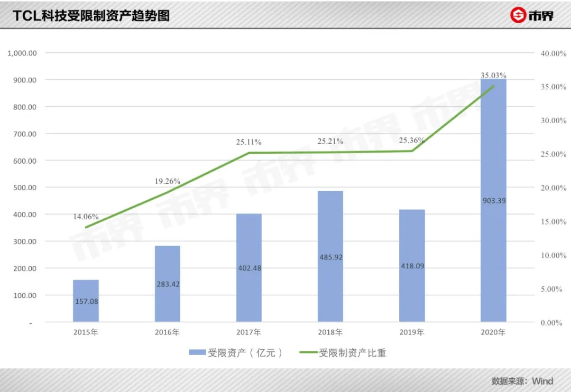Viewport: 571px width, 392px height.
Task: Select the 2019年 bar labeled 418.09
Action: [x=412, y=265]
